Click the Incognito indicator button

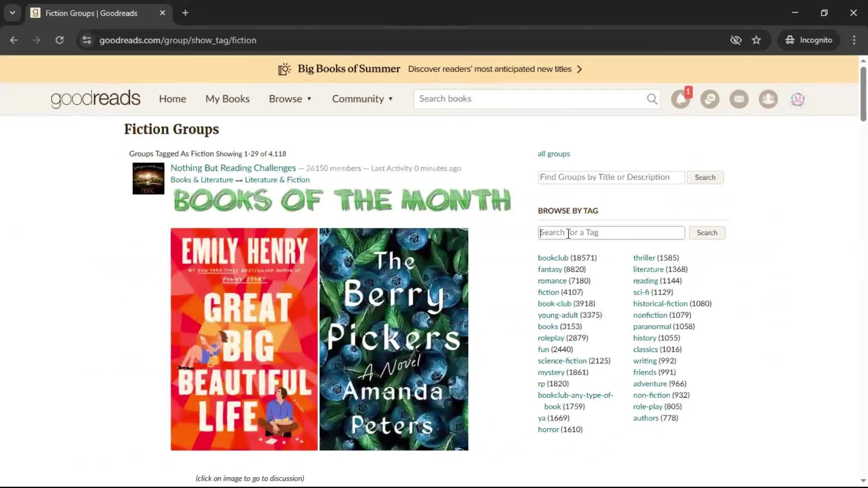[x=809, y=40]
